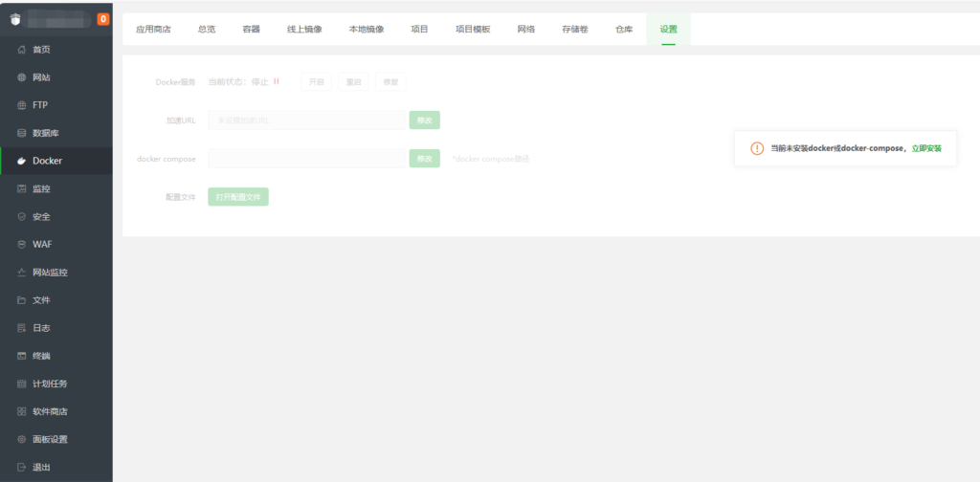Open the 首页 home icon in sidebar
The height and width of the screenshot is (482, 980).
[x=22, y=50]
